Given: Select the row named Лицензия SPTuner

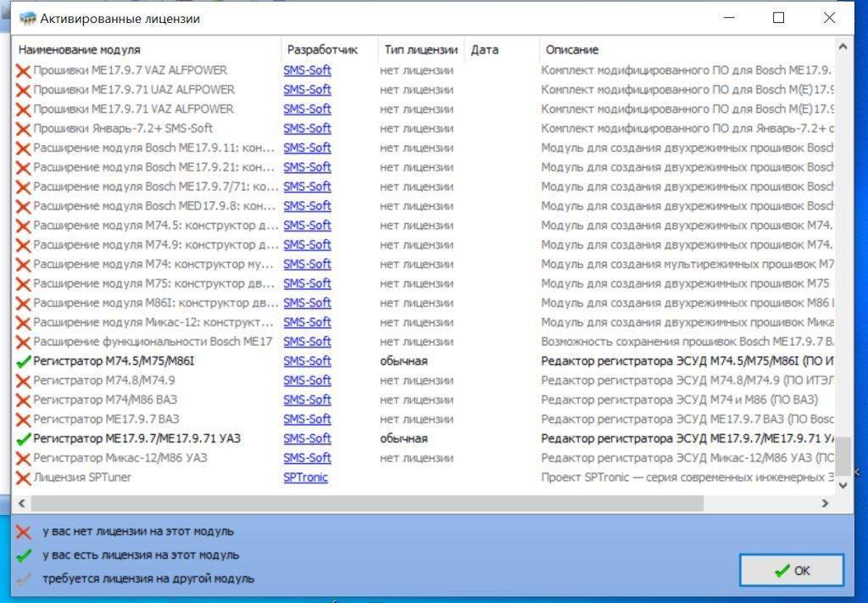Looking at the screenshot, I should 424,477.
